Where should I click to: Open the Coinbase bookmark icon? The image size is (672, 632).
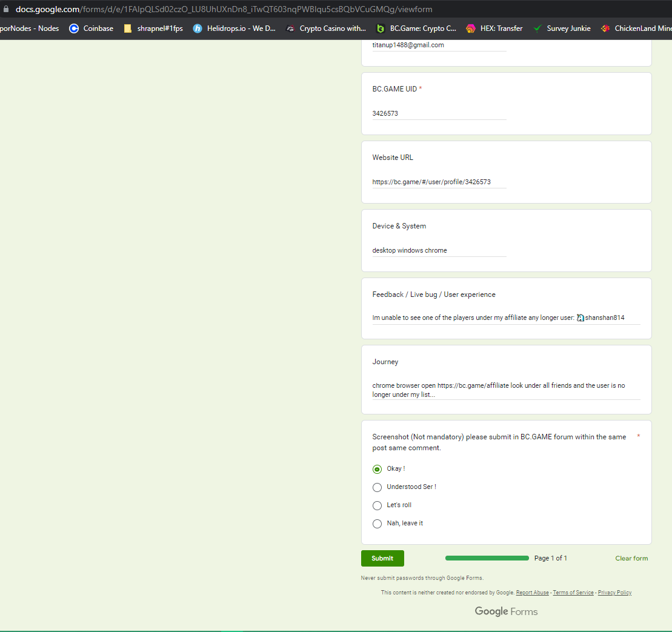coord(74,28)
